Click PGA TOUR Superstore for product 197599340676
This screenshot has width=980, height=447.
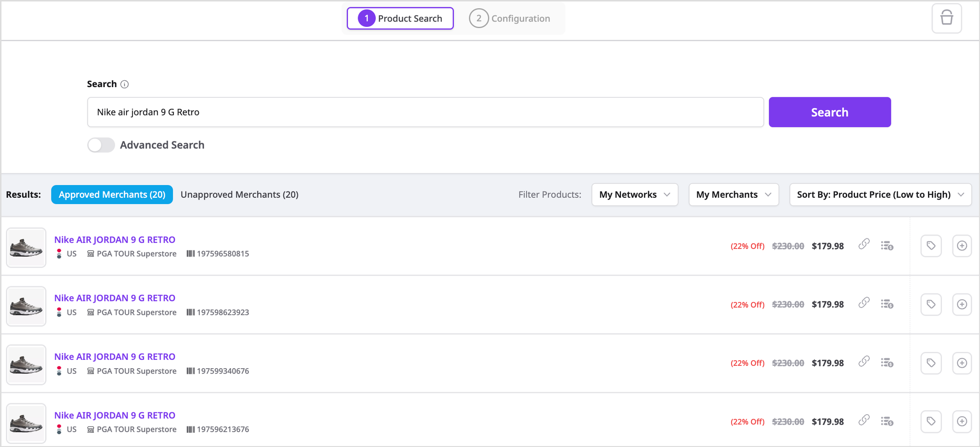tap(137, 371)
